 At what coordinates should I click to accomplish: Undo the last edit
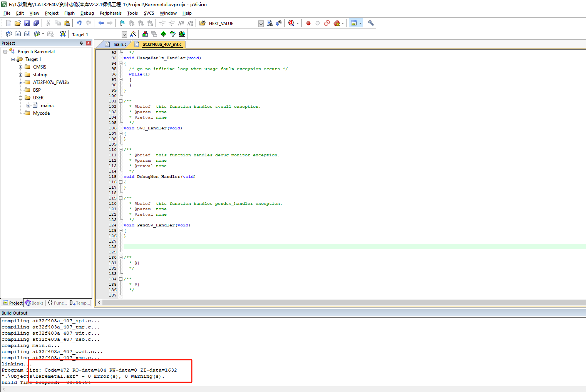tap(79, 23)
